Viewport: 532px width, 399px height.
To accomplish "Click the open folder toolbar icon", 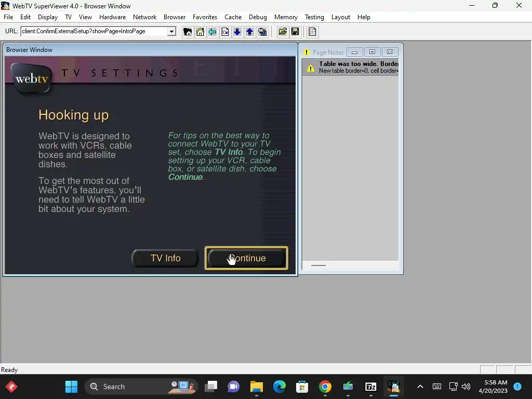I will coord(283,32).
